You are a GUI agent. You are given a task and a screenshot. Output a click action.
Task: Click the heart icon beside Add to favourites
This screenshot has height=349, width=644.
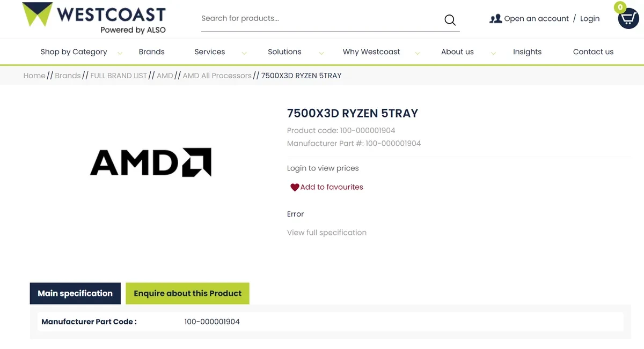click(294, 187)
